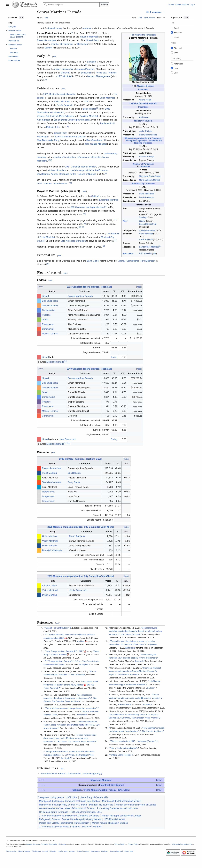This screenshot has height=868, width=202.
Task: Hide the 2019 Canadian federal election table
Action: pyautogui.click(x=139, y=369)
